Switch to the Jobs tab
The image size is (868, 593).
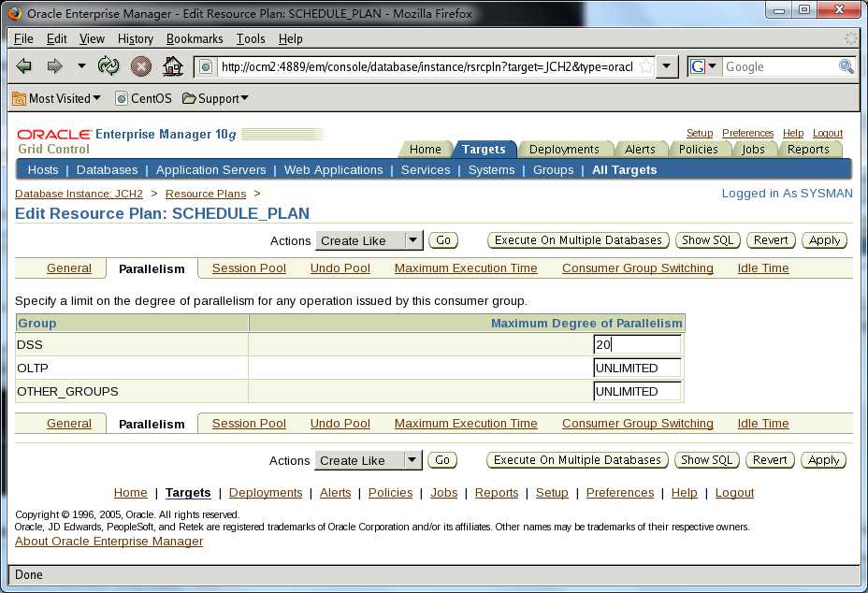point(753,149)
